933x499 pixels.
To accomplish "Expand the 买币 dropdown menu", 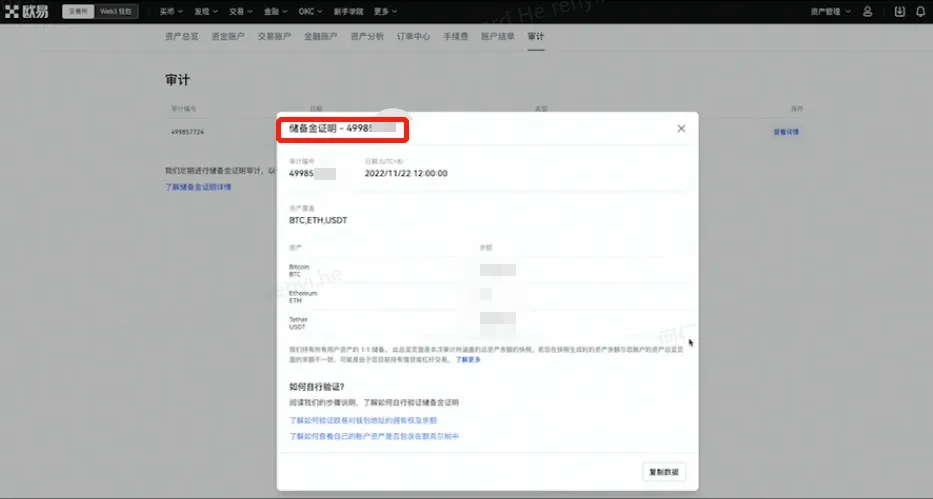I will tap(171, 11).
